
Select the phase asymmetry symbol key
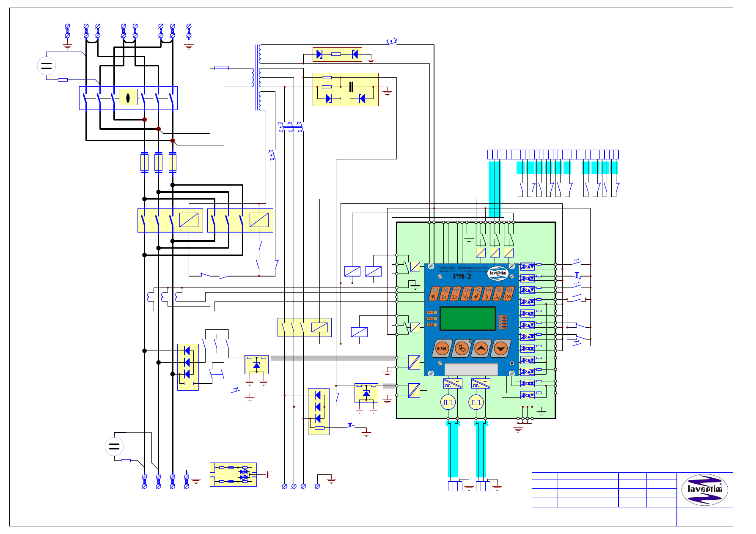[x=498, y=293]
